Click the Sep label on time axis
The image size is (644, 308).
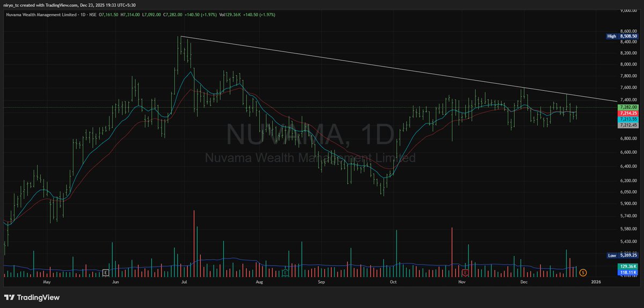coord(321,282)
